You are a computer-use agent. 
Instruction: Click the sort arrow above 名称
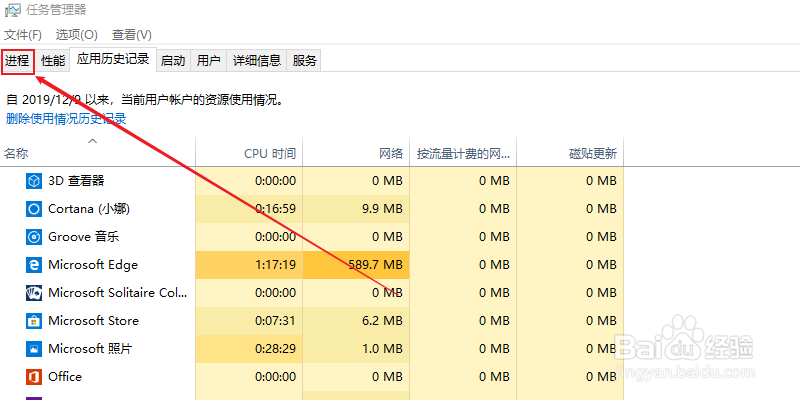tap(92, 141)
